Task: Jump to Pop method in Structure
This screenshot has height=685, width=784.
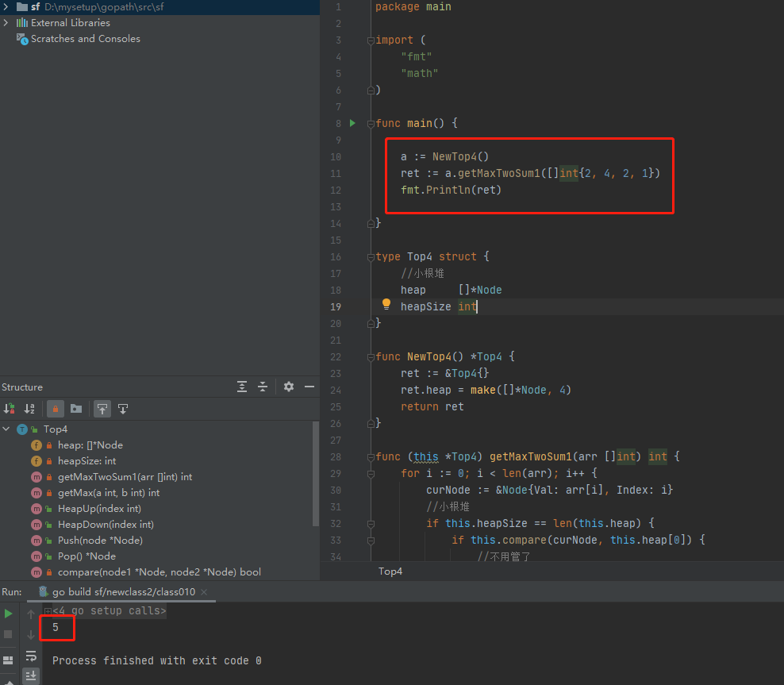Action: [x=86, y=556]
